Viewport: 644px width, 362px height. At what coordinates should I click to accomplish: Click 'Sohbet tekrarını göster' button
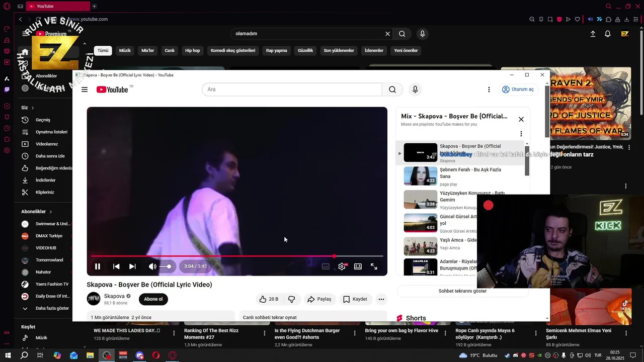(462, 291)
